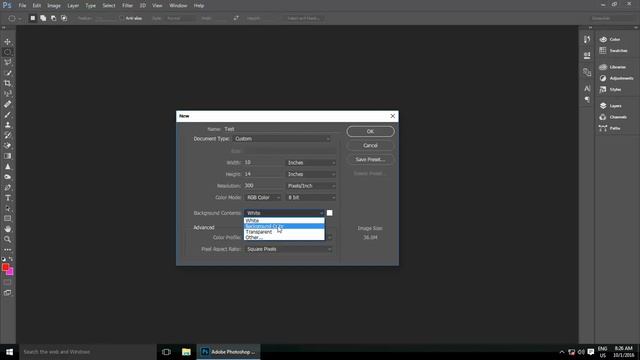Select the Zoom tool
Image resolution: width=640 pixels, height=360 pixels.
click(7, 239)
